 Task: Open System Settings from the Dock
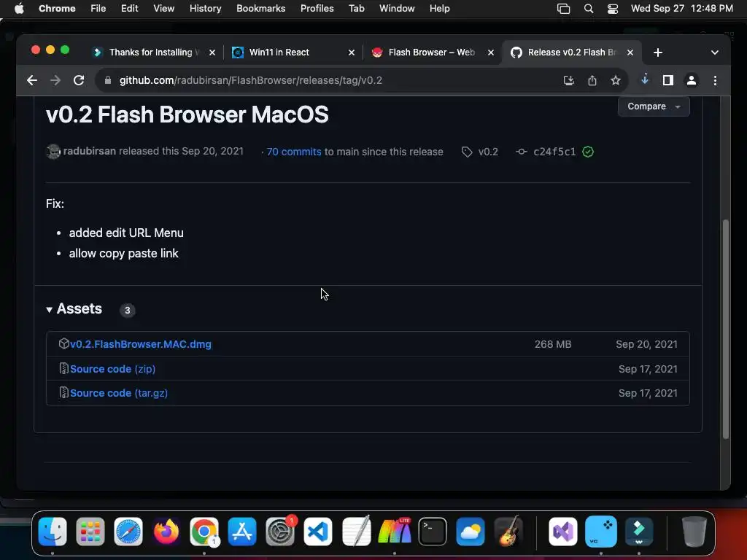click(x=280, y=532)
